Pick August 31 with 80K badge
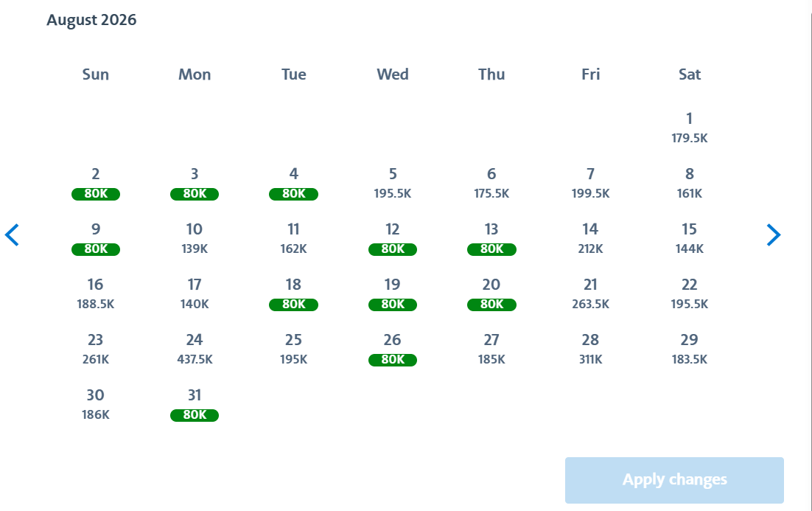The height and width of the screenshot is (511, 812). tap(195, 404)
